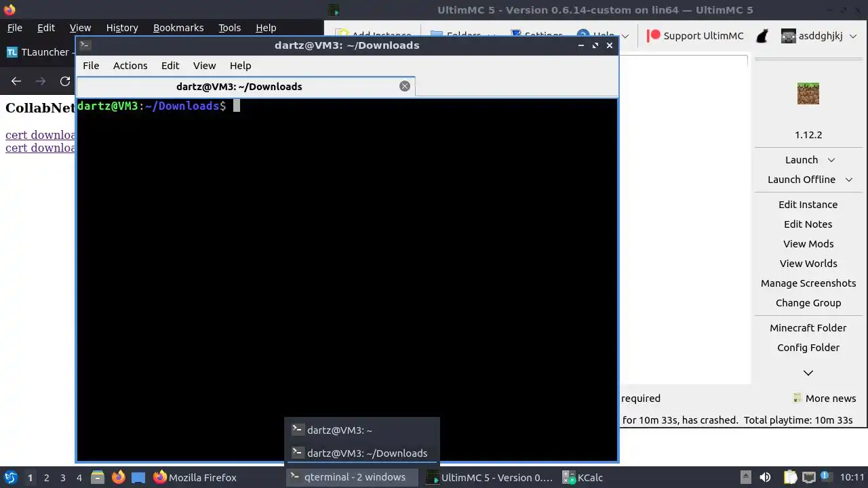Open the Lubuntu start menu icon
Screen dimensions: 868x488
[x=10, y=477]
